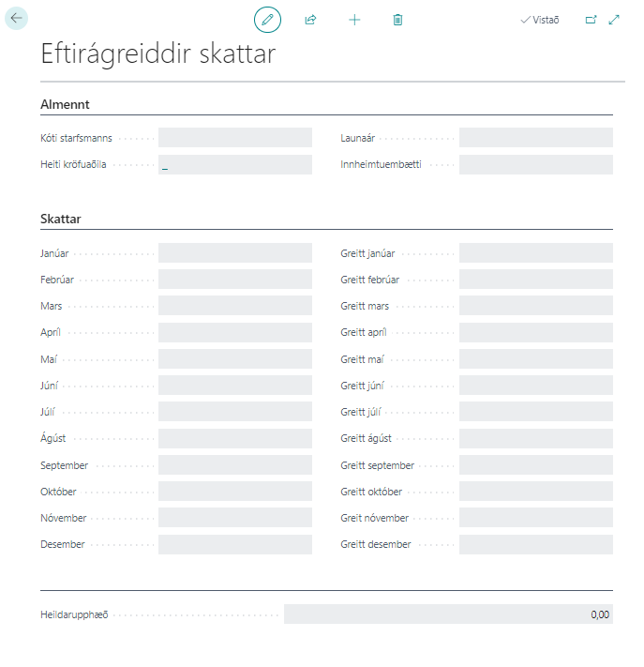This screenshot has height=667, width=644.
Task: Click the pencil edit icon
Action: click(267, 20)
